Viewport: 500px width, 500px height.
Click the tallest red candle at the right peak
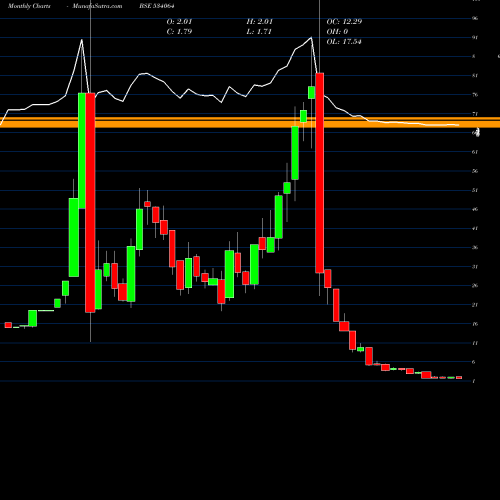(x=320, y=173)
